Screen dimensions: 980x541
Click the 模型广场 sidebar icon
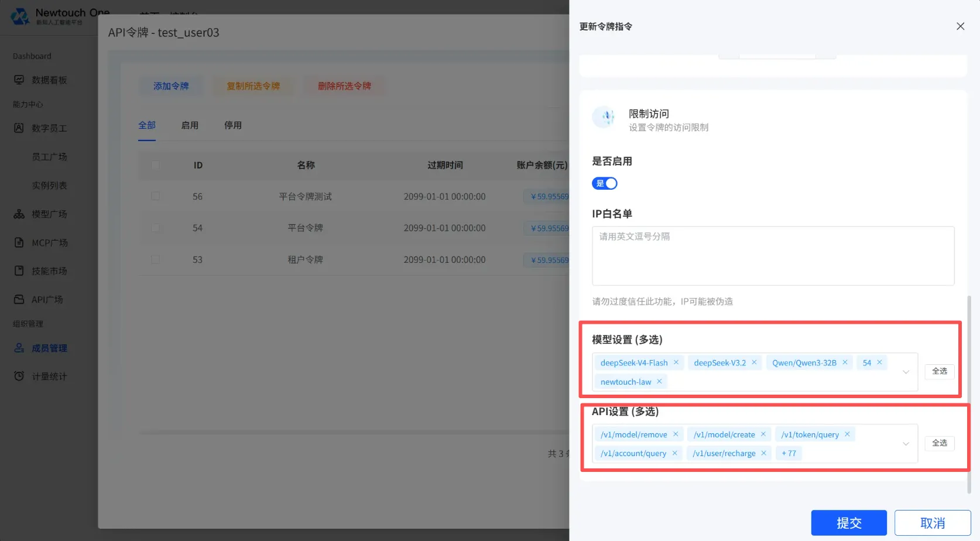19,214
